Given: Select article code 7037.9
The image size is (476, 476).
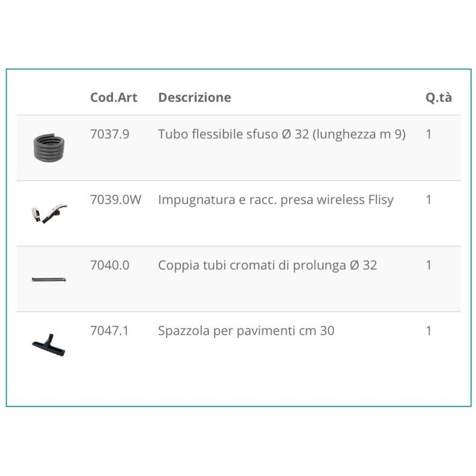Looking at the screenshot, I should (x=109, y=134).
